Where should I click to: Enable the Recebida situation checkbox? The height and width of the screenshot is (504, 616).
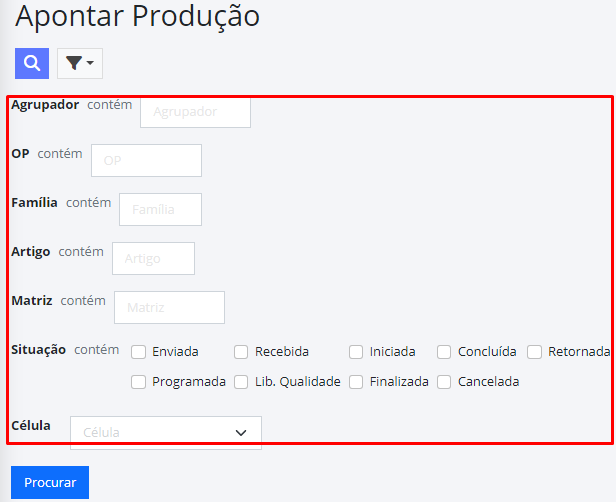pyautogui.click(x=241, y=352)
